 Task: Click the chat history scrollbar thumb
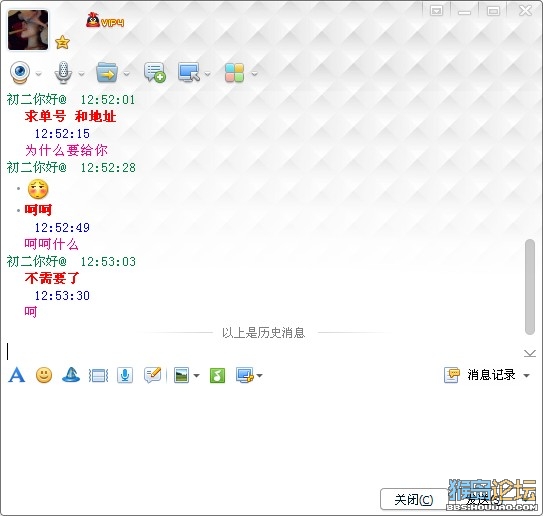point(530,287)
